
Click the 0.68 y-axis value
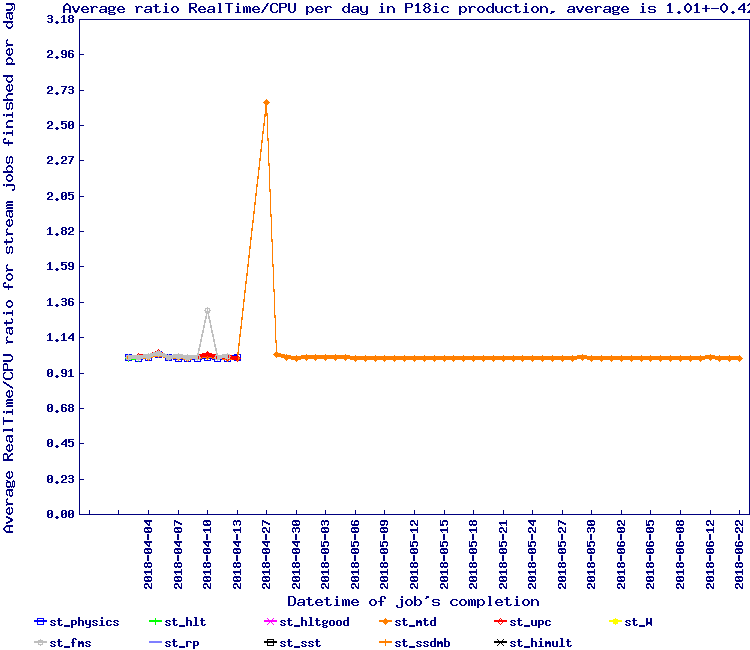pos(60,408)
